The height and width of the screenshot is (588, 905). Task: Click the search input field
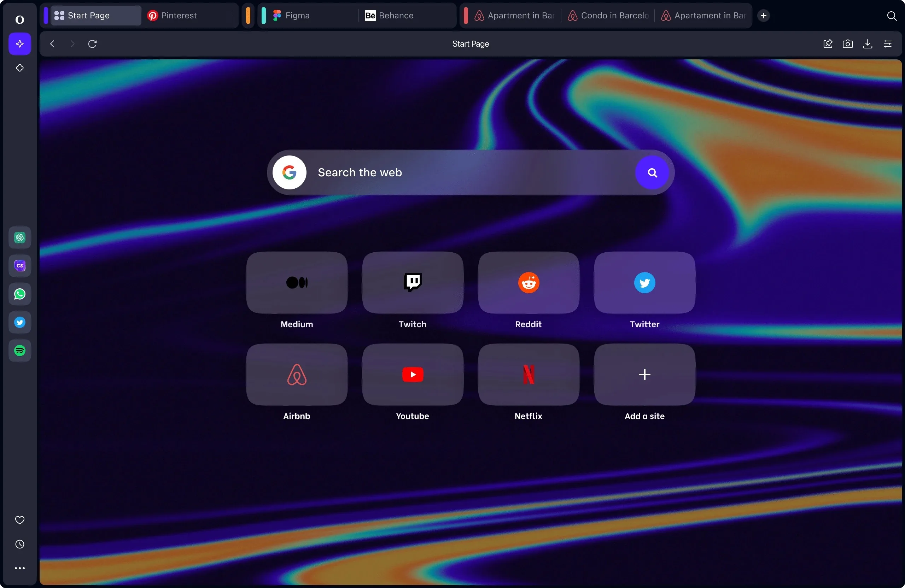pos(470,172)
